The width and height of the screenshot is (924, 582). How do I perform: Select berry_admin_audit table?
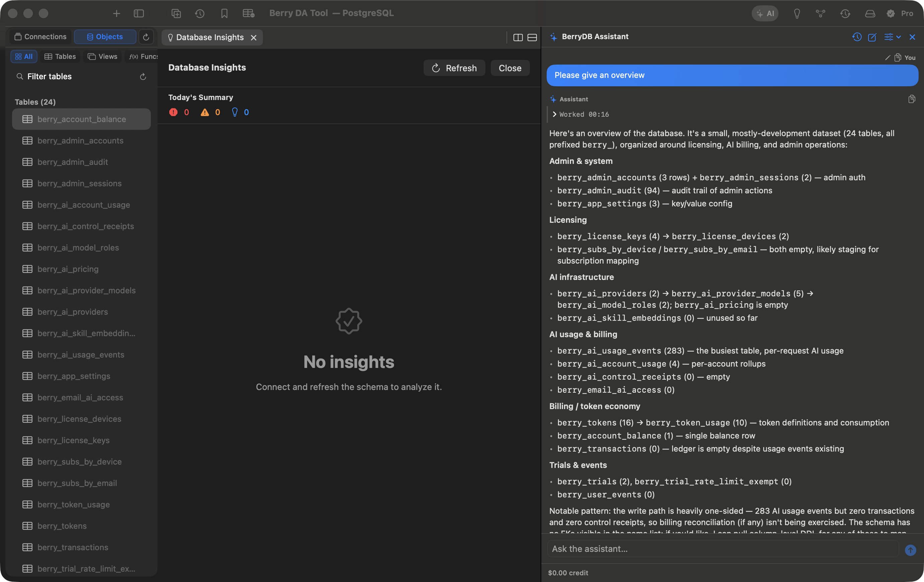[81, 162]
